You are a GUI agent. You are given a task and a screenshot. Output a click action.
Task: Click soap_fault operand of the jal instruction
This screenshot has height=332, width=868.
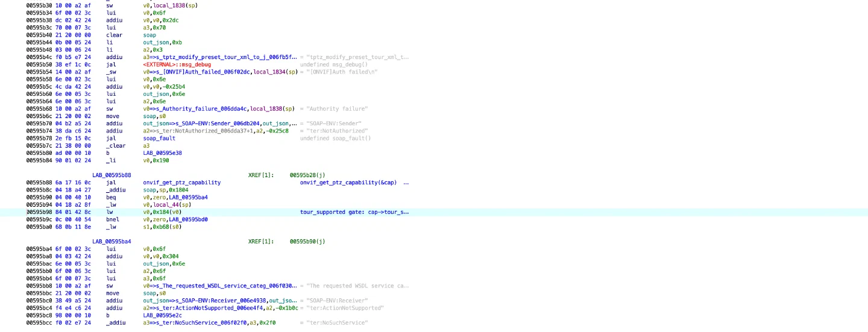coord(159,138)
